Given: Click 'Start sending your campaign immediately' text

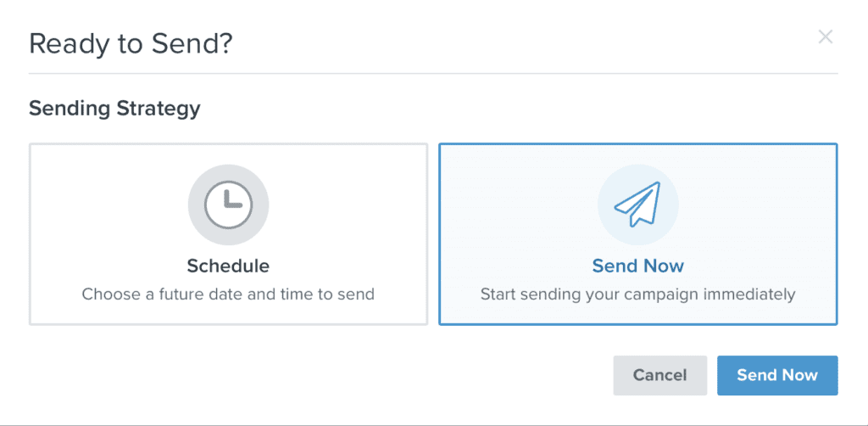Looking at the screenshot, I should click(637, 294).
